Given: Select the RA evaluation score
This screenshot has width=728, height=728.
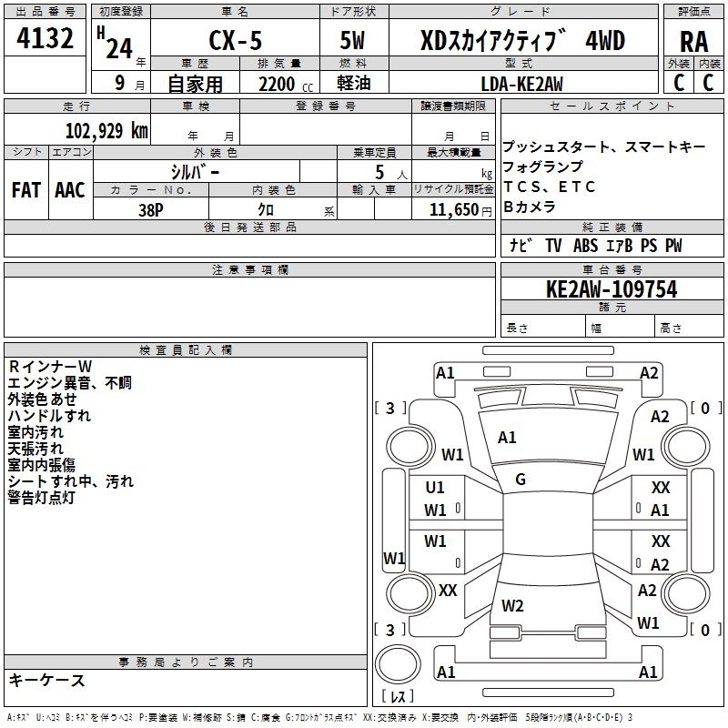Looking at the screenshot, I should coord(693,42).
